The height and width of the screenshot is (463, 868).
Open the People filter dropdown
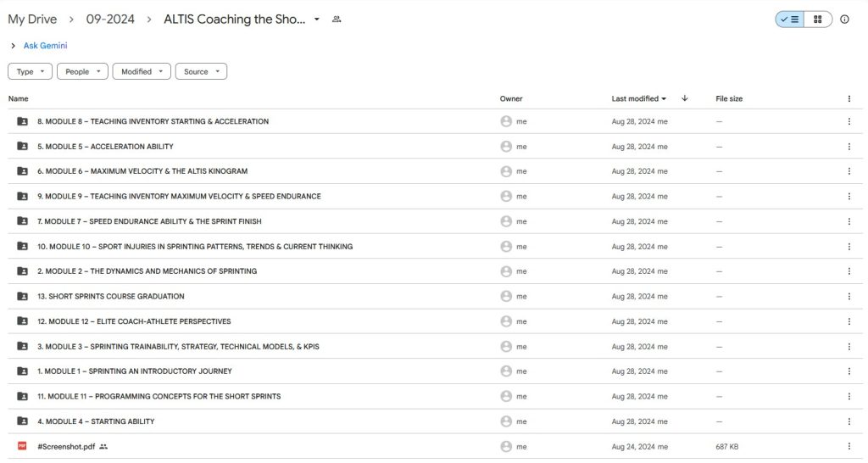click(x=82, y=71)
